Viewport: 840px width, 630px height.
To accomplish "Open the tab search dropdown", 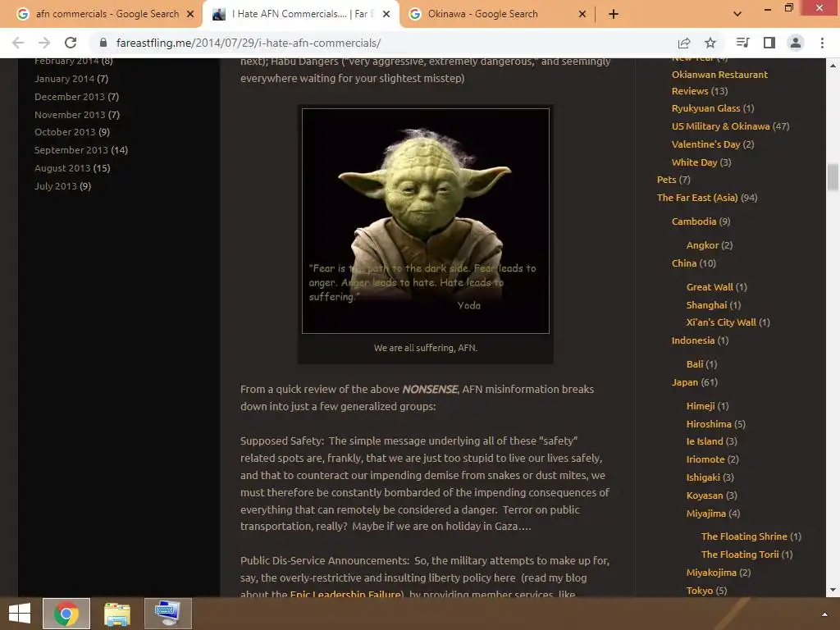I will click(737, 14).
